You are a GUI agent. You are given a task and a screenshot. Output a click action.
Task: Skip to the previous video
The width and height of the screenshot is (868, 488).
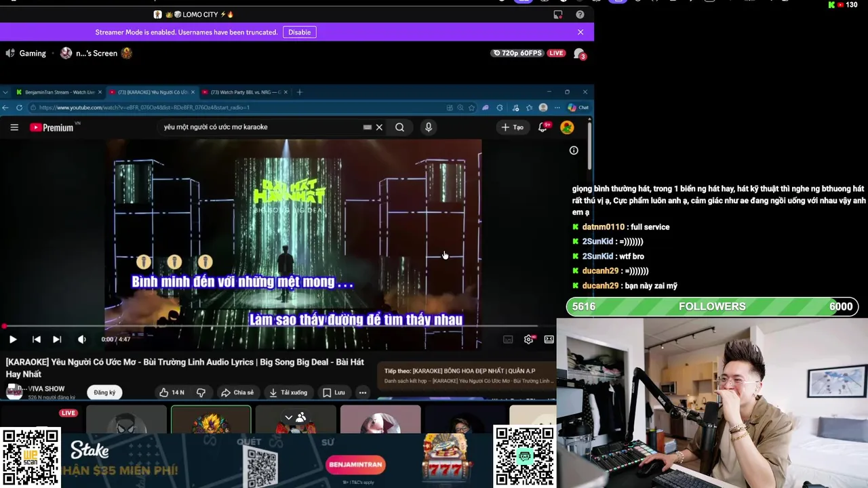click(x=37, y=340)
